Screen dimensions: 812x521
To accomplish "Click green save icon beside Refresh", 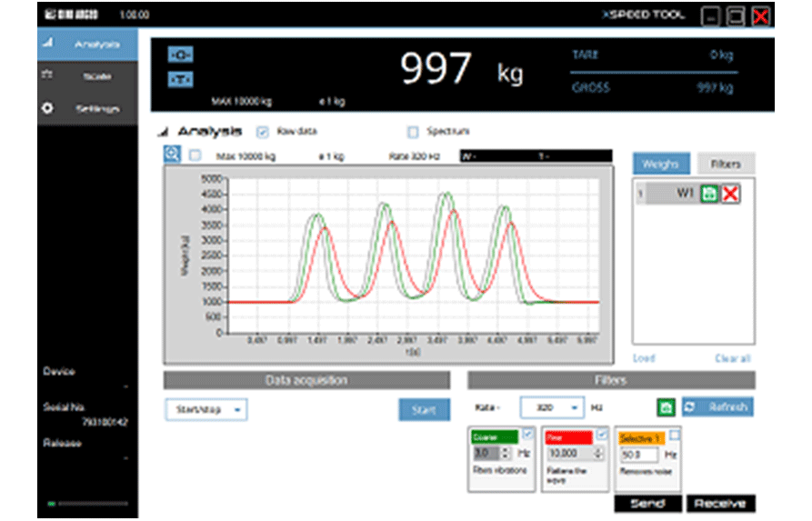I will pos(665,407).
